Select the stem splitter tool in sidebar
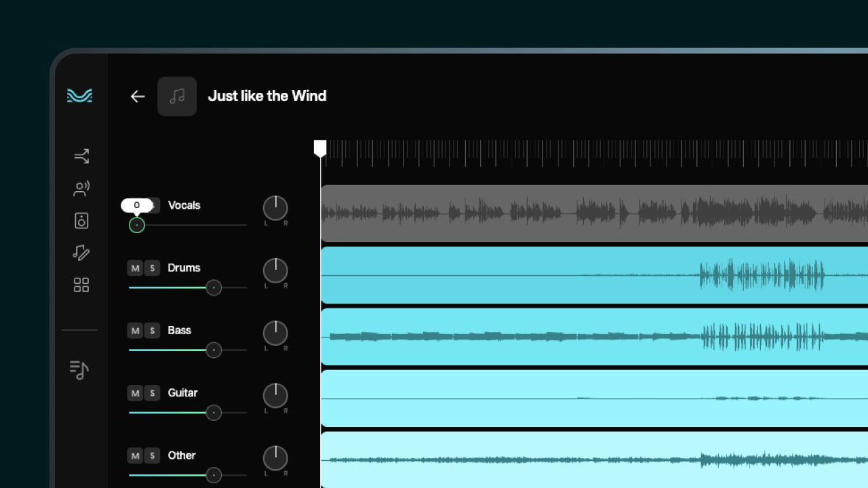Screen dimensions: 868x488 [81, 155]
